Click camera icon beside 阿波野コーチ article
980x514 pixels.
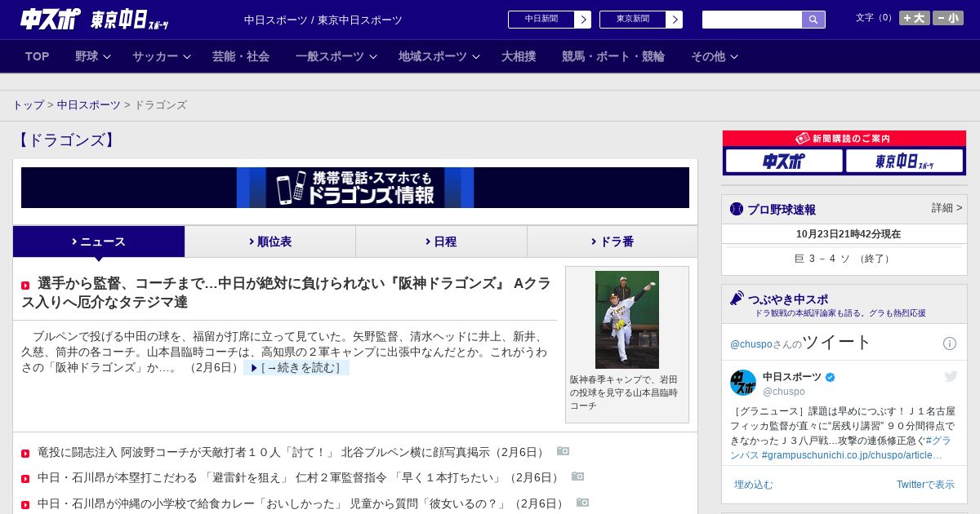click(563, 451)
